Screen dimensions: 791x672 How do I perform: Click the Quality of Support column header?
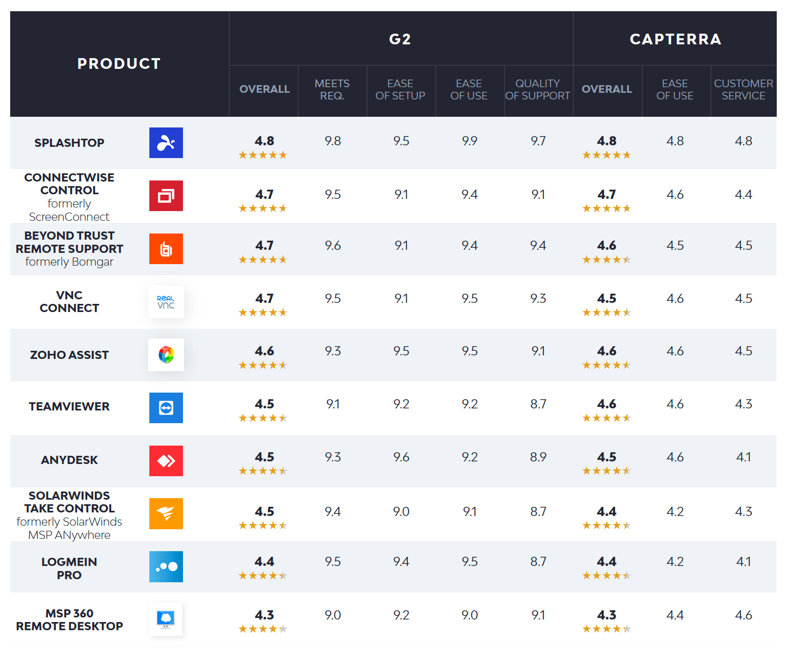point(538,90)
